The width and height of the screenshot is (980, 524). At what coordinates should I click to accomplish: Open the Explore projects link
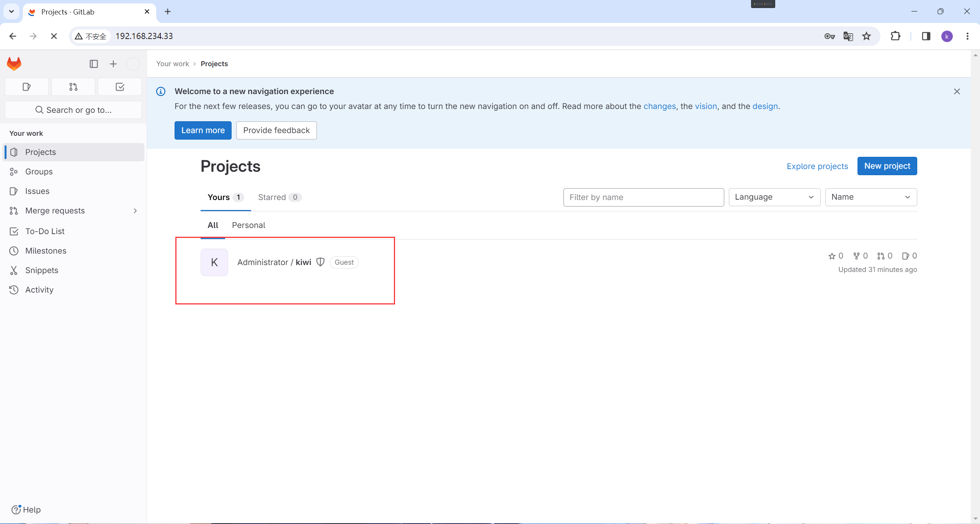[817, 166]
